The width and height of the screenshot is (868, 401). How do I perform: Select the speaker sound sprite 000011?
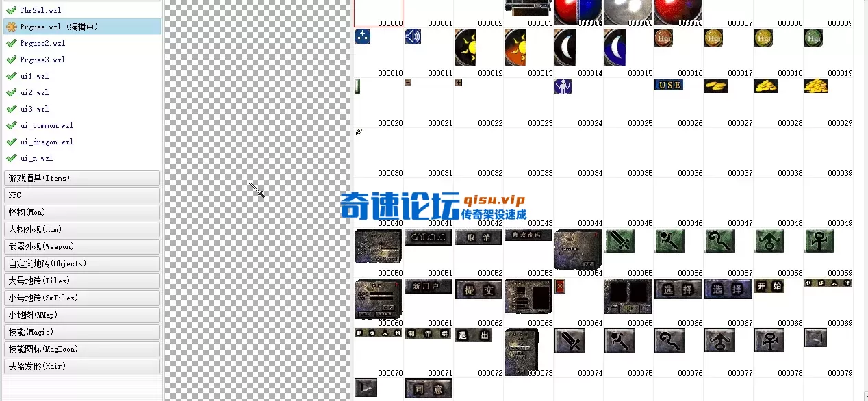[413, 38]
